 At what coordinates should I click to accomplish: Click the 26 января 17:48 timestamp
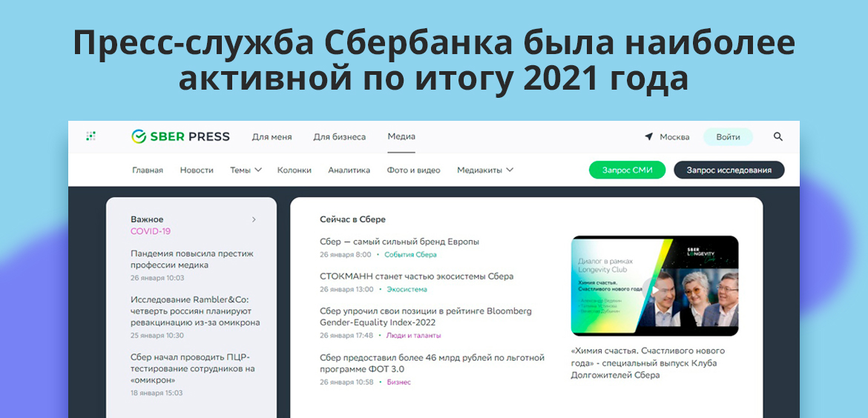point(346,336)
